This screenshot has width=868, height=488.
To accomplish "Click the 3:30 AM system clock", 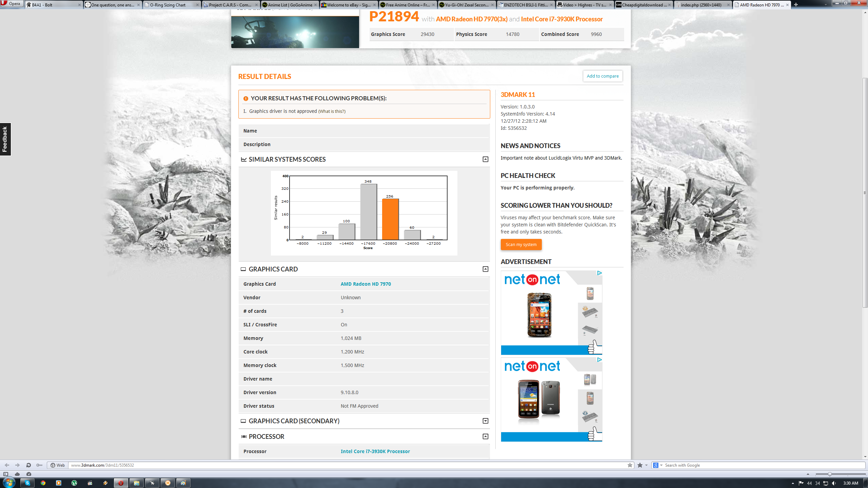I will (x=850, y=483).
